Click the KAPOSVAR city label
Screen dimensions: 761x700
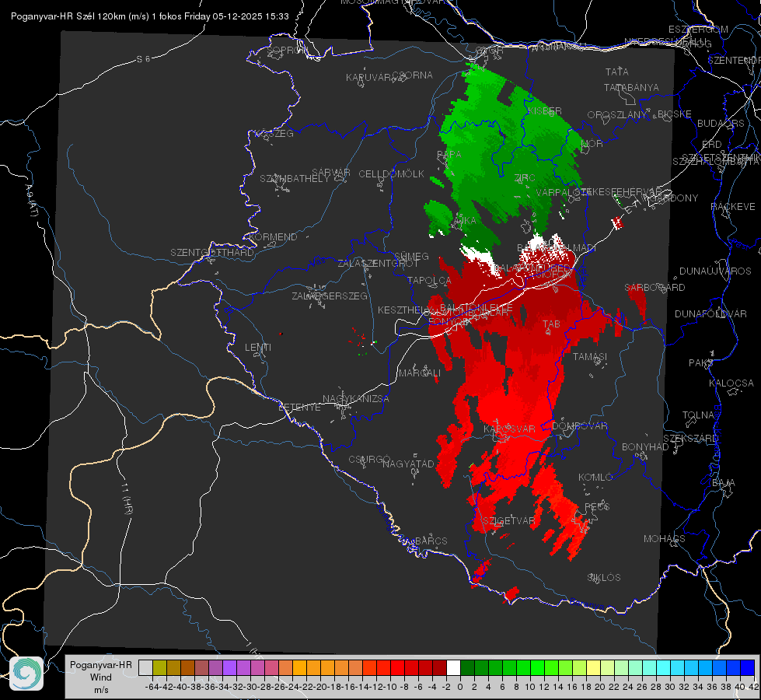(x=510, y=429)
